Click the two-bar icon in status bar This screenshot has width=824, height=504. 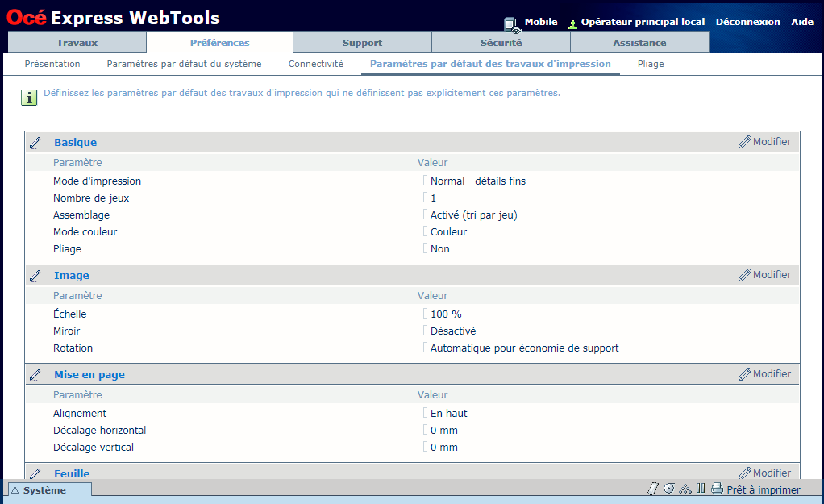(x=701, y=488)
